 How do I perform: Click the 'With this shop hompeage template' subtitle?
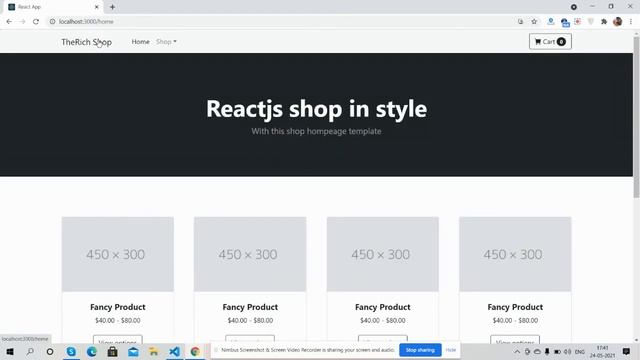(x=316, y=131)
